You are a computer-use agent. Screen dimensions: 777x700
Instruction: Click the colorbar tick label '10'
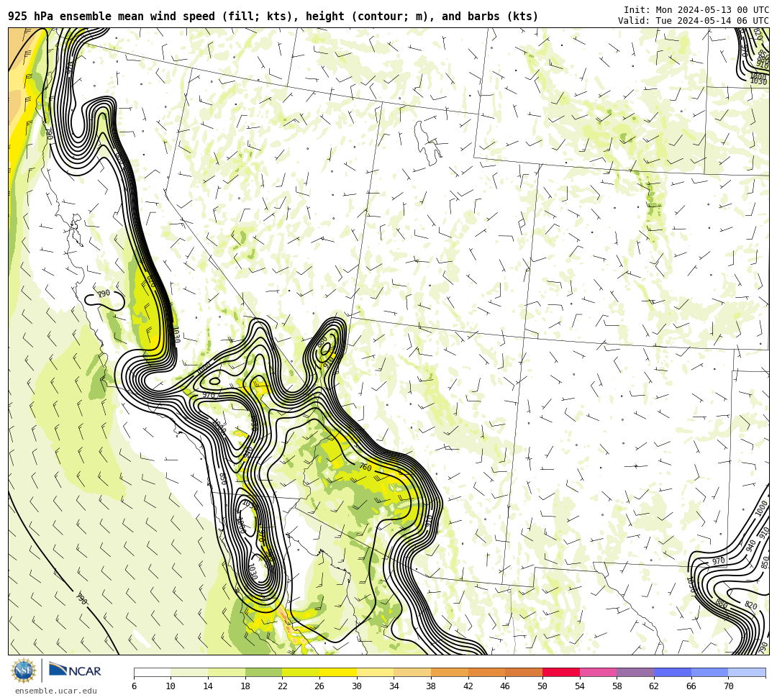coord(171,686)
